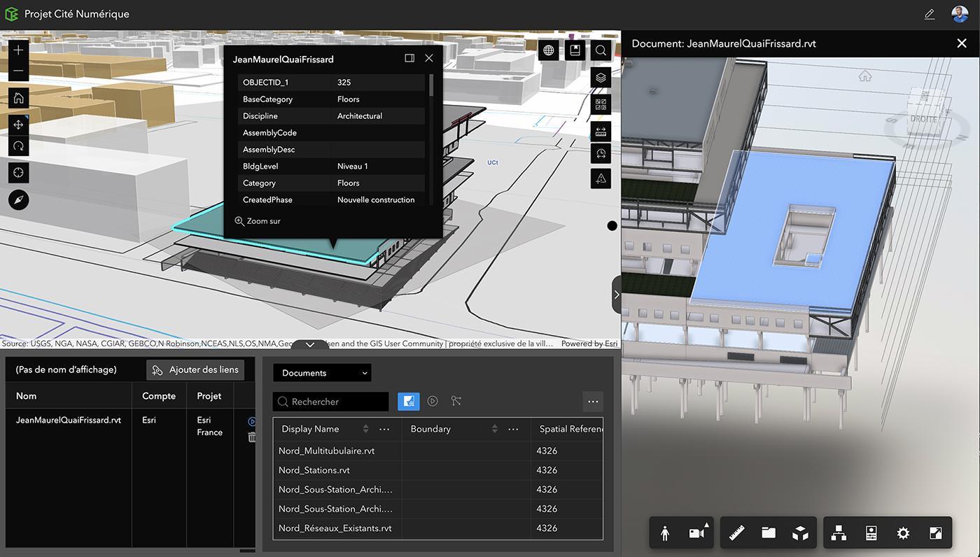The height and width of the screenshot is (557, 980).
Task: Click the Ajouter des liens button
Action: click(195, 369)
